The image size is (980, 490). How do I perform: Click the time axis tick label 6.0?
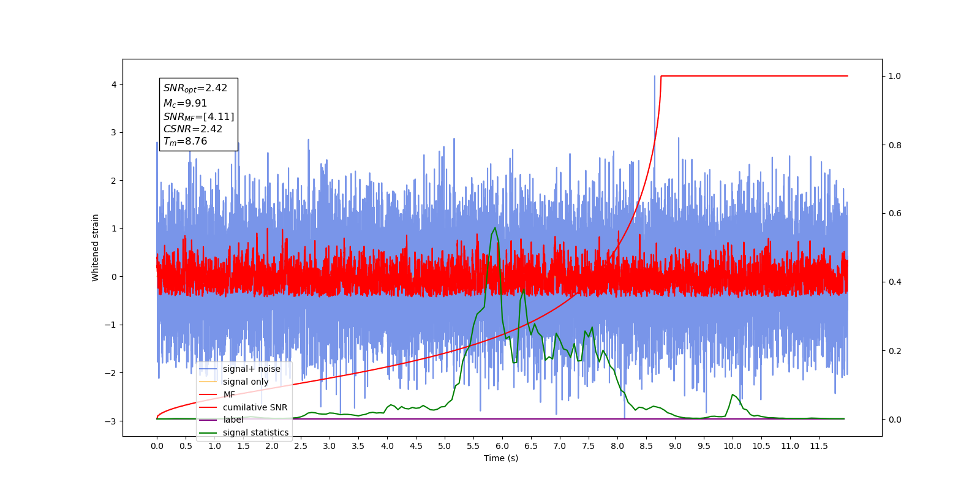(502, 446)
